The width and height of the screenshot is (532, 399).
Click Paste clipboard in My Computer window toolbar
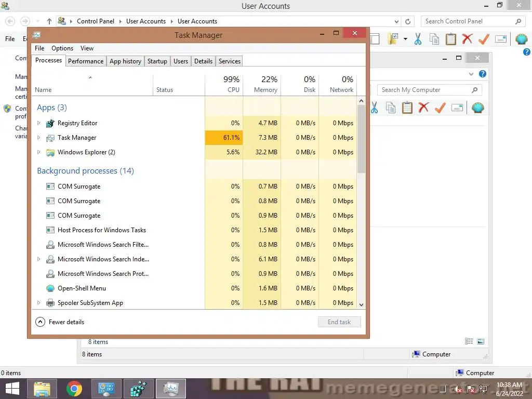pos(407,108)
